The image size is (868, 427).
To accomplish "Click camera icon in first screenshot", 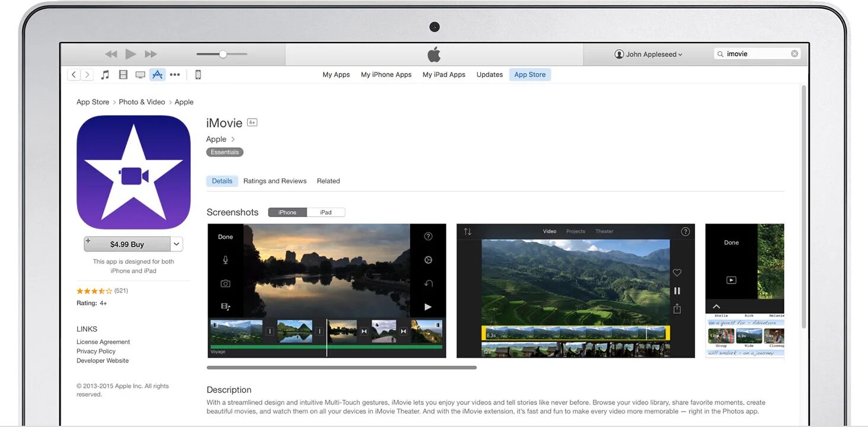I will pyautogui.click(x=225, y=283).
